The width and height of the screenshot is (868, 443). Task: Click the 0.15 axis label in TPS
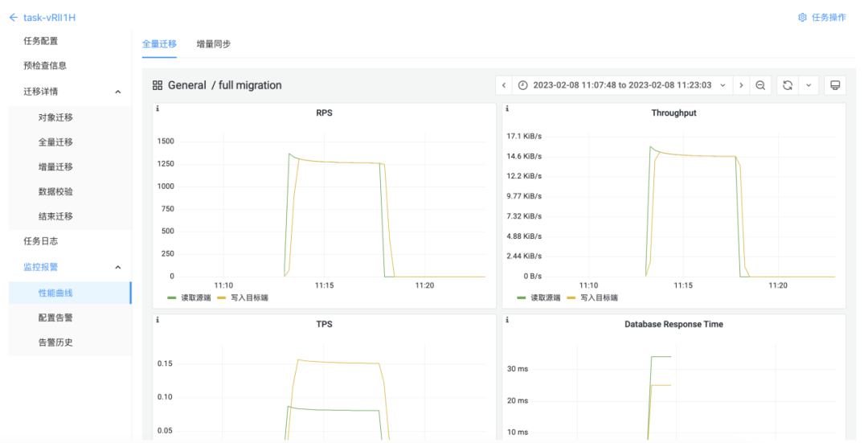(x=165, y=364)
